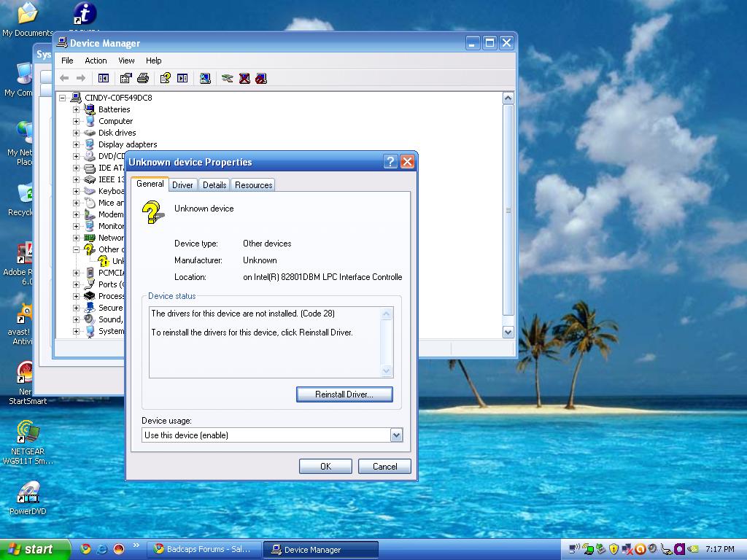747x560 pixels.
Task: Click the Windows Start button
Action: pos(34,549)
